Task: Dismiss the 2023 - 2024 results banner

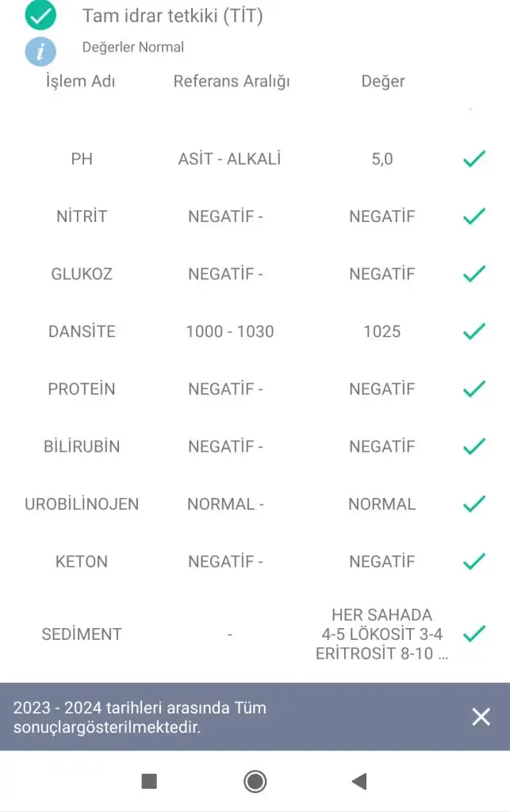Action: click(481, 717)
